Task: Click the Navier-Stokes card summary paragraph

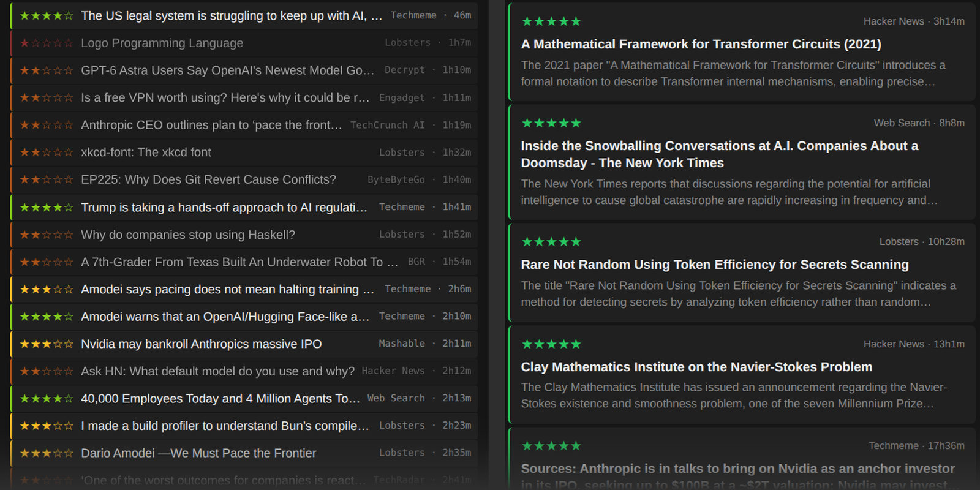Action: 734,396
